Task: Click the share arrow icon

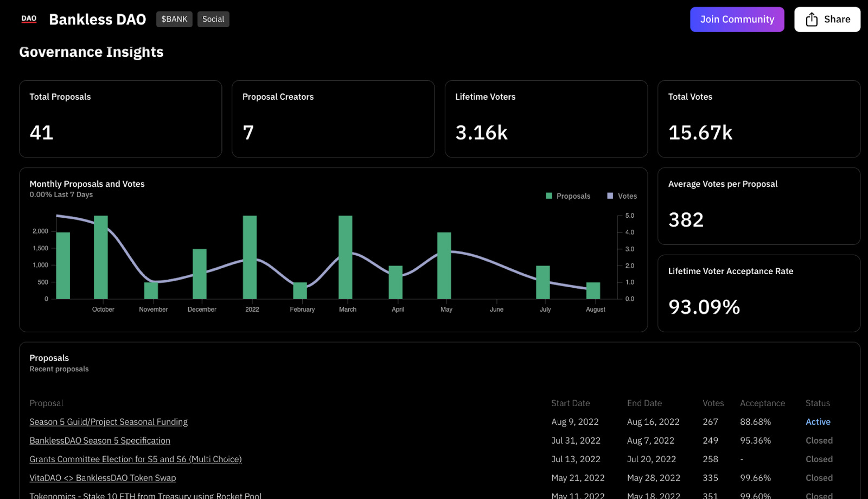Action: coord(811,20)
